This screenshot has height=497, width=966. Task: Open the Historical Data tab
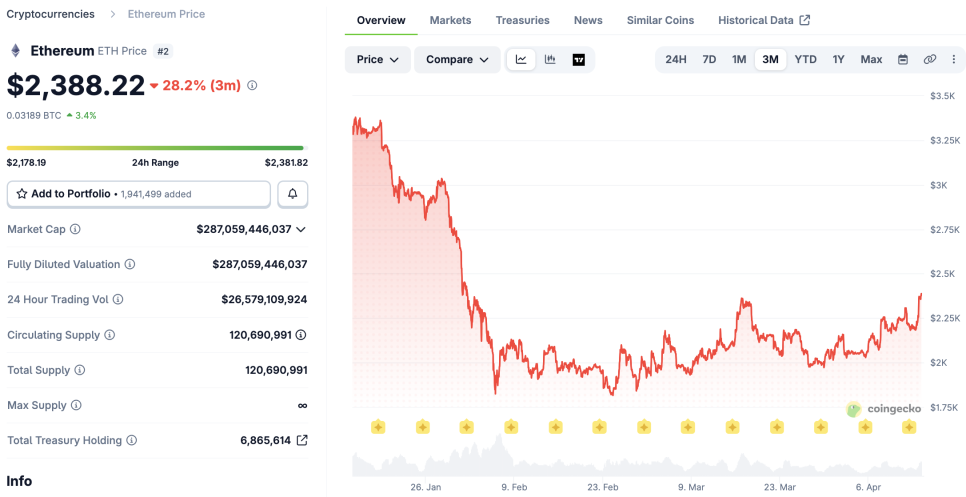coord(763,20)
